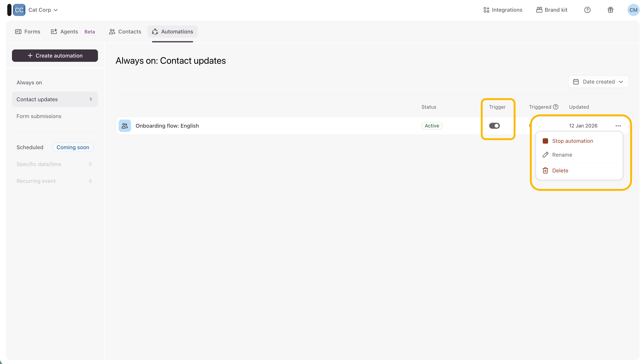
Task: Select Delete from the context menu
Action: tap(560, 170)
